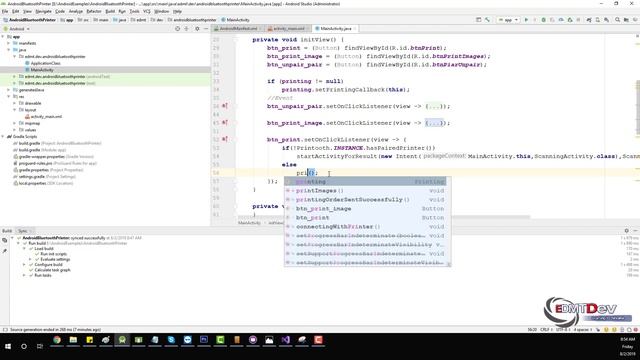The image size is (640, 360).
Task: Run the app with green play button
Action: (x=526, y=20)
